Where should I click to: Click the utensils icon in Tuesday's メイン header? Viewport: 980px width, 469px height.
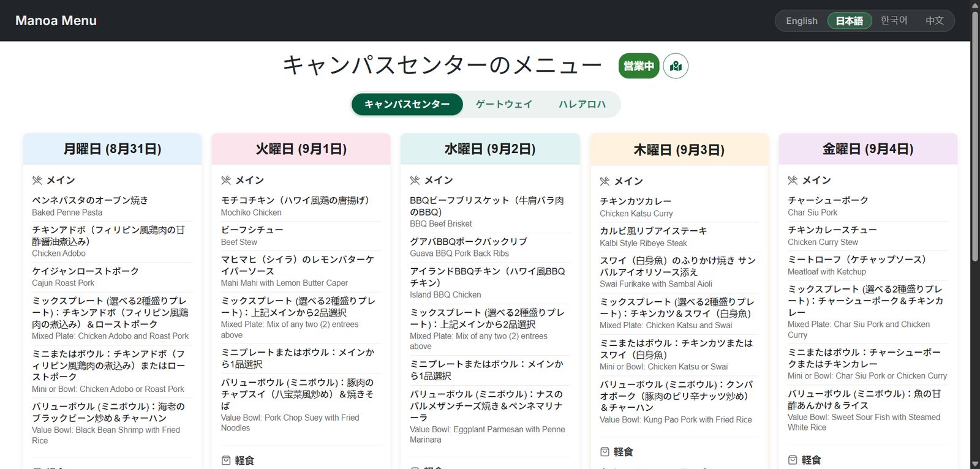[226, 180]
